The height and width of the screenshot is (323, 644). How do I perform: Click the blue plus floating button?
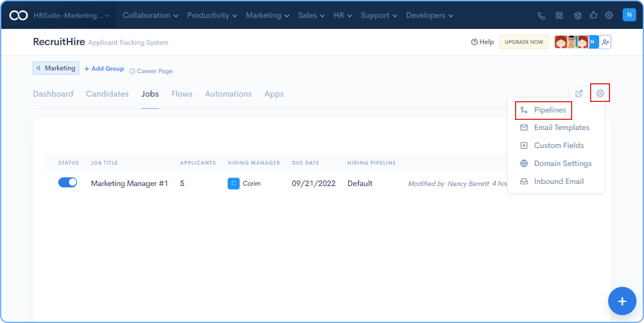tap(621, 301)
